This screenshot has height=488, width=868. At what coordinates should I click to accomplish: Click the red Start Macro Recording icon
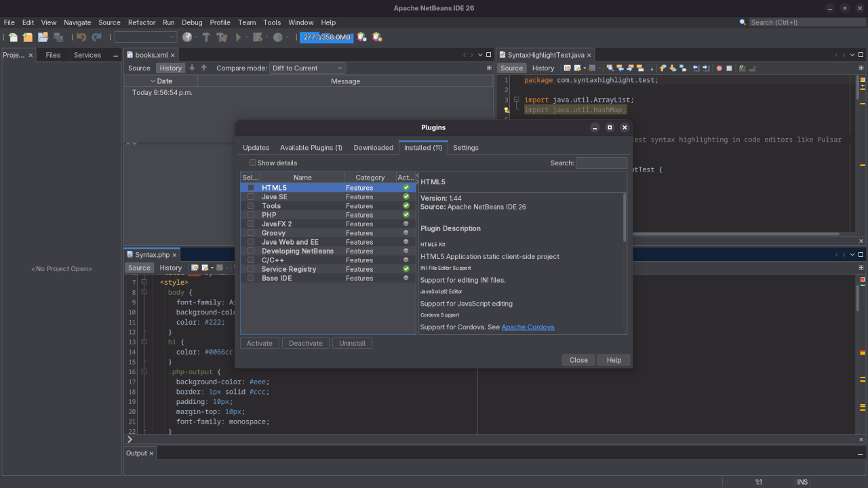point(719,68)
